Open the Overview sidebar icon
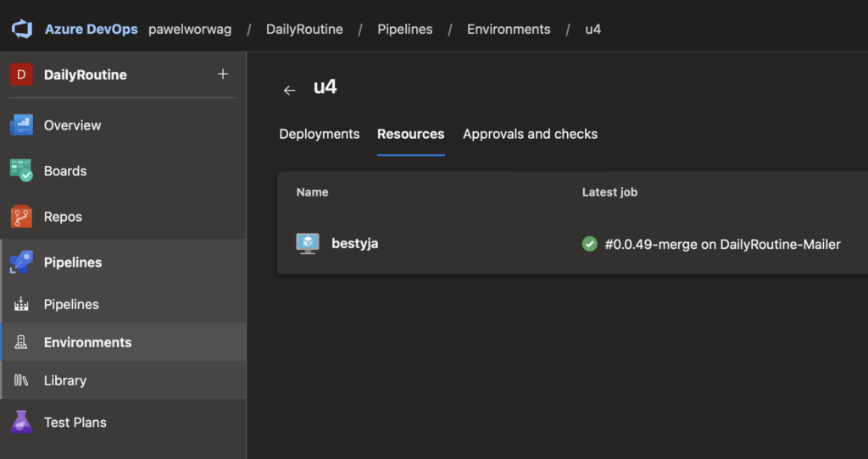Screen dimensions: 868x459 coord(21,125)
